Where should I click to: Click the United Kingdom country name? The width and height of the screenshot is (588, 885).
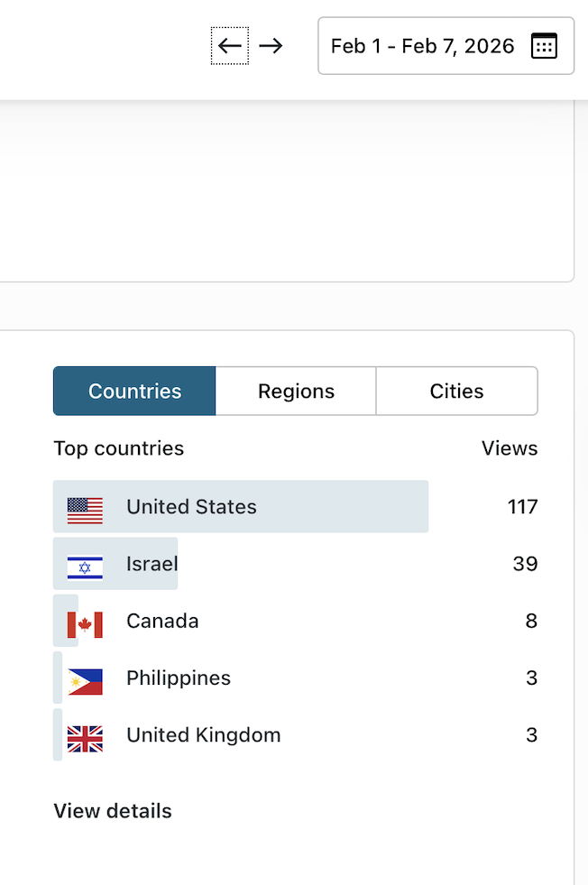point(204,735)
